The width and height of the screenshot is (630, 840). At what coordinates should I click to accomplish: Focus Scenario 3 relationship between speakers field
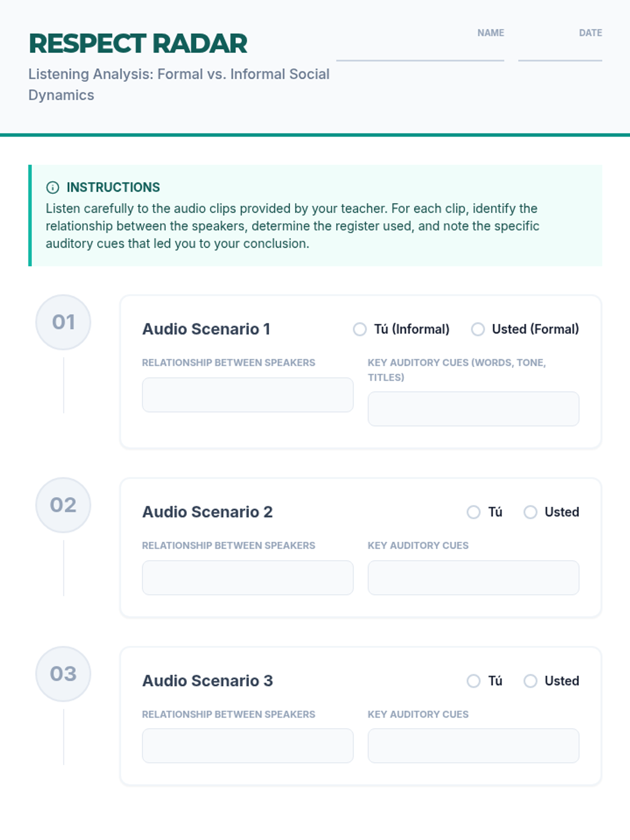tap(247, 745)
